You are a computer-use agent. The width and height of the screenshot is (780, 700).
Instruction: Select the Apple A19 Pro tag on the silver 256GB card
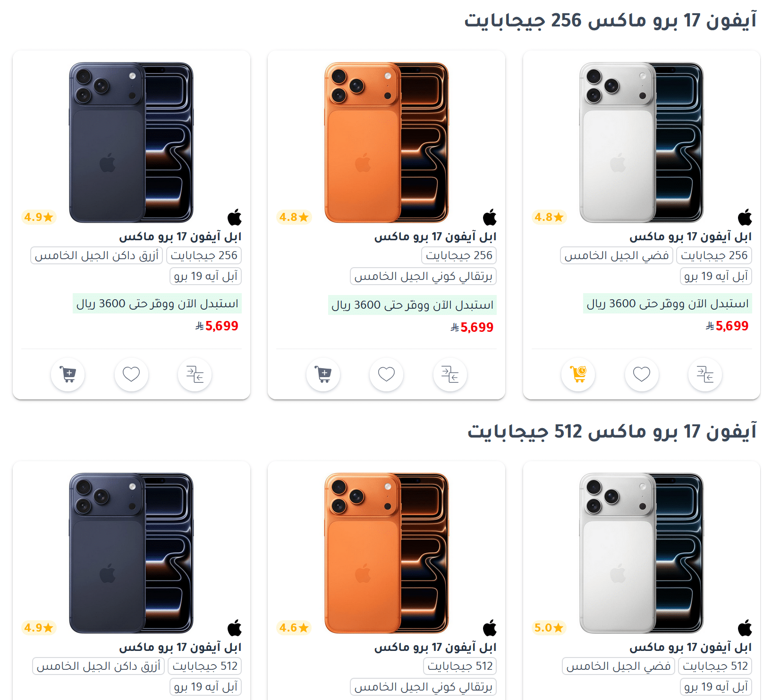[x=716, y=276]
